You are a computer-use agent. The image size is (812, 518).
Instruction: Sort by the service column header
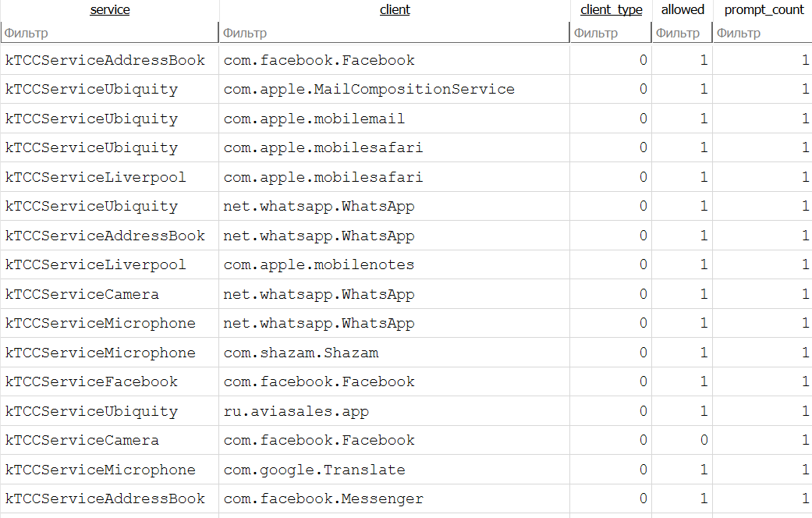coord(110,10)
